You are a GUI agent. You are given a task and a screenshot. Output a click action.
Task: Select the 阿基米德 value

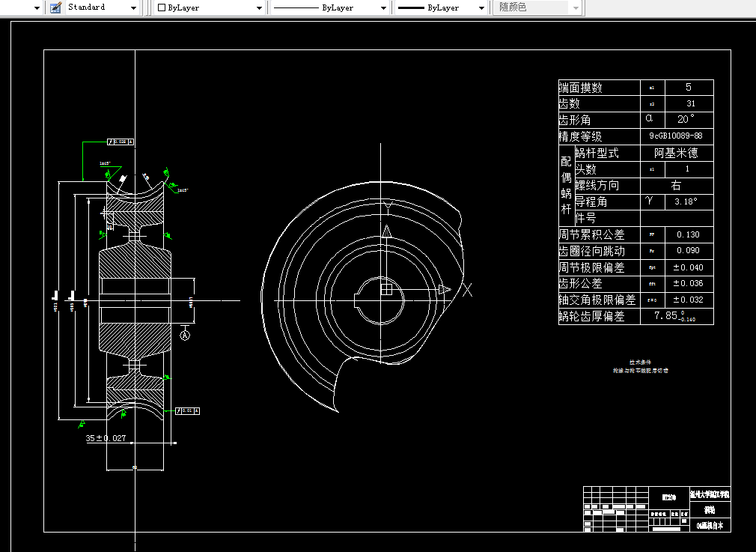[676, 153]
